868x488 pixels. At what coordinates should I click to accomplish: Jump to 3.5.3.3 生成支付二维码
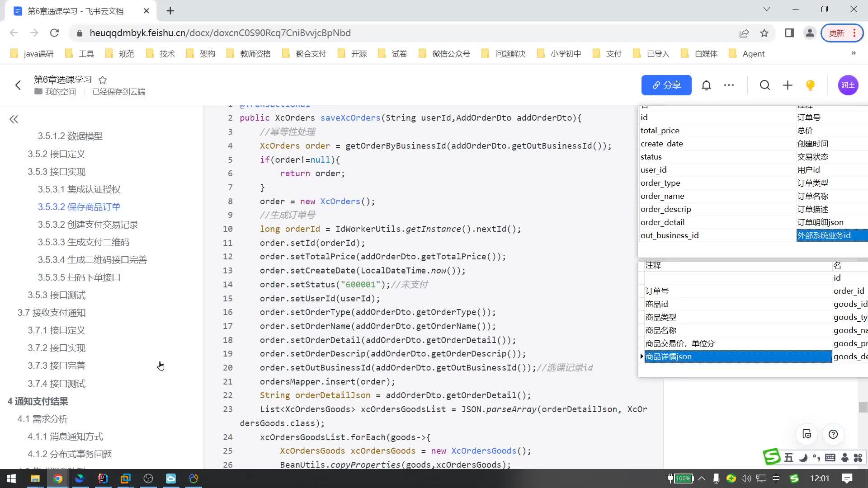[84, 242]
